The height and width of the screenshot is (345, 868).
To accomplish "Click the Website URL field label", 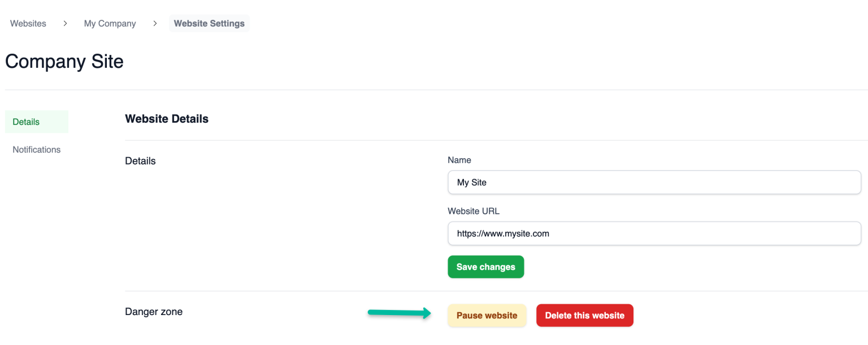I will [x=474, y=211].
